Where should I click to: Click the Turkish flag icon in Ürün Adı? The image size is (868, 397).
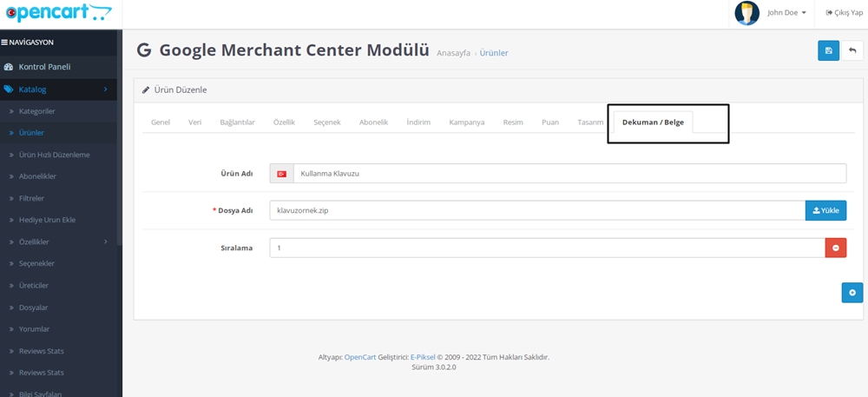[282, 173]
